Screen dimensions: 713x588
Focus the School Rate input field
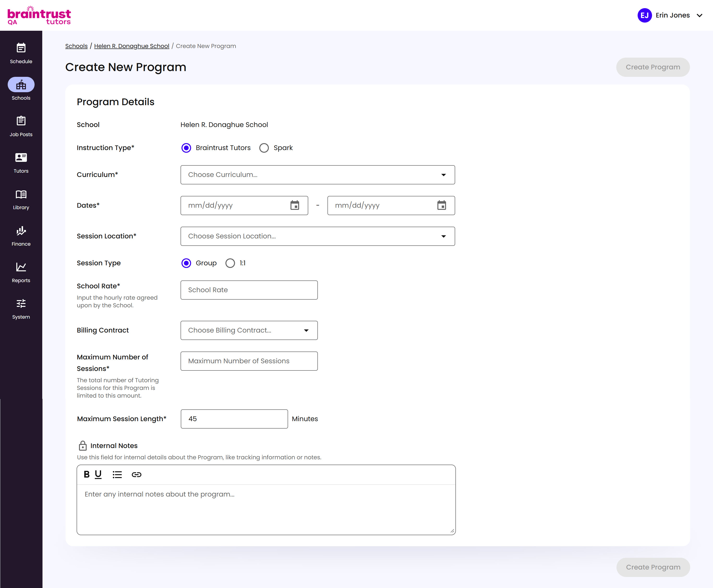click(x=249, y=290)
